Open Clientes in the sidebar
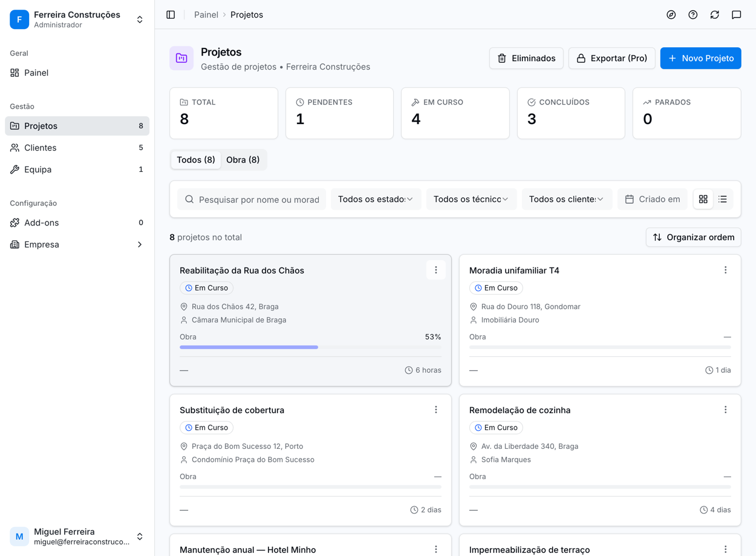Viewport: 756px width, 556px height. click(77, 148)
